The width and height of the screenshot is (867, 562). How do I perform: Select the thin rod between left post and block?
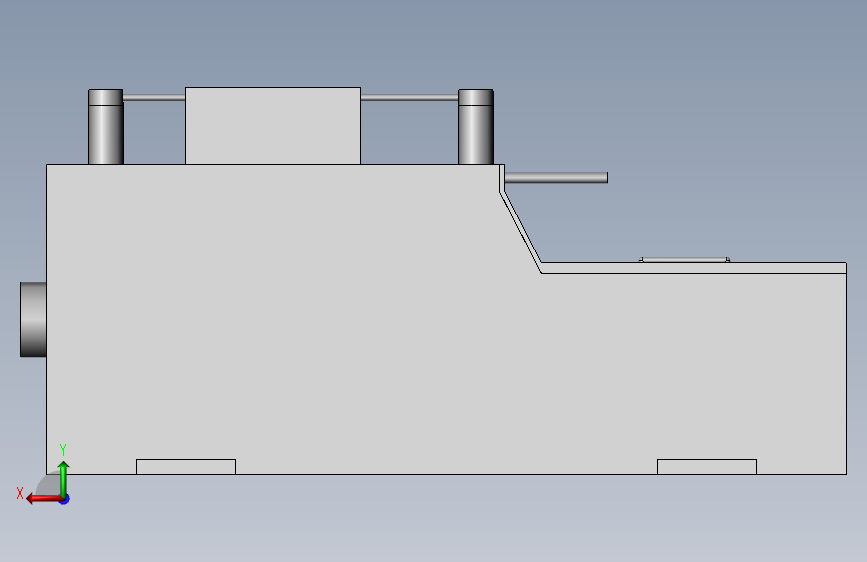tap(154, 97)
